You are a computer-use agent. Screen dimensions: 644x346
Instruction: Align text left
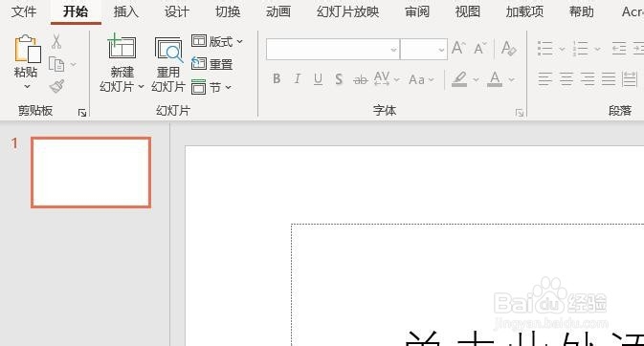[545, 78]
